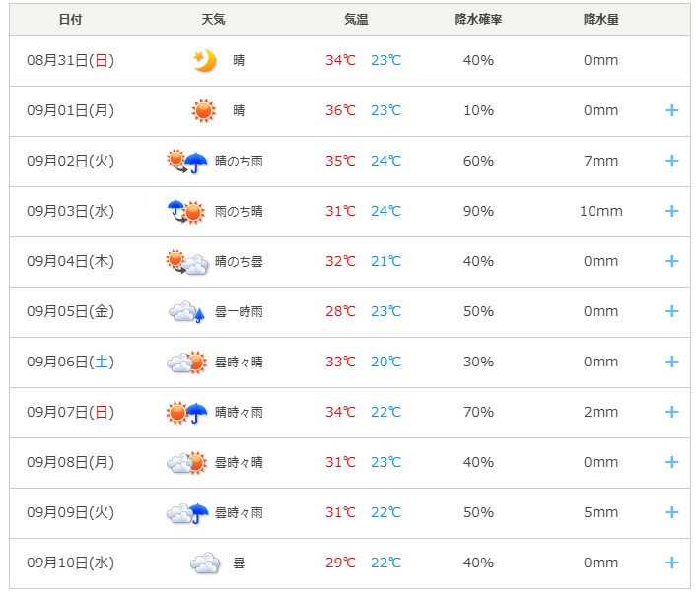Expand the 09月10日(水) row plus sign

[671, 563]
